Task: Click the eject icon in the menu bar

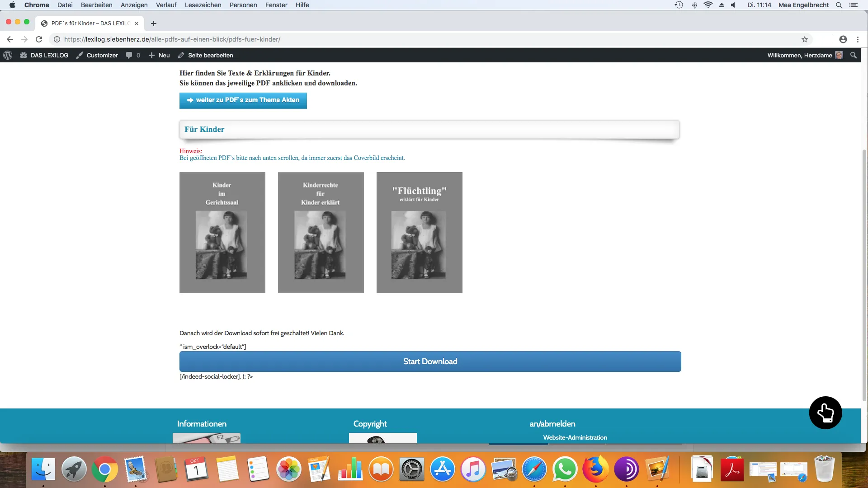Action: click(722, 5)
